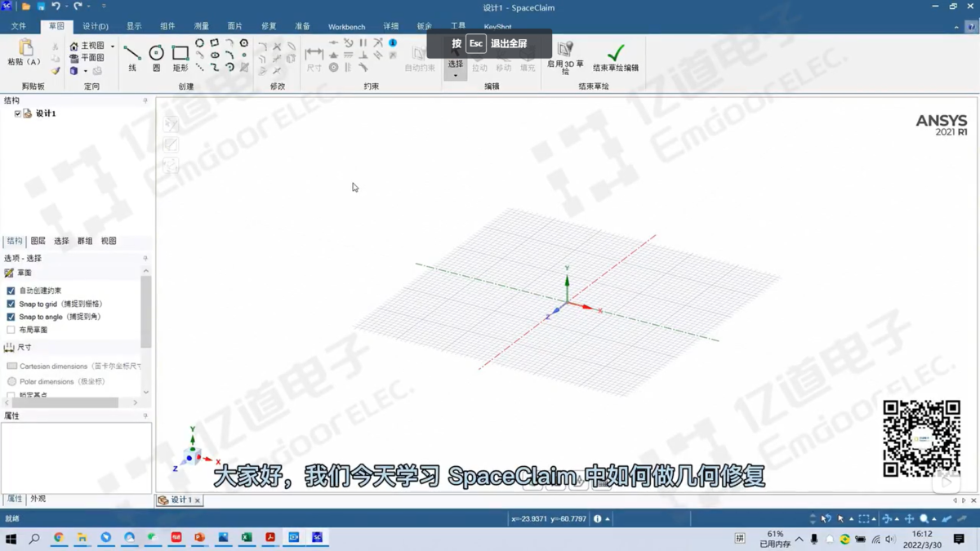Switch to the 设计(D) ribbon tab
The image size is (980, 551).
click(96, 26)
